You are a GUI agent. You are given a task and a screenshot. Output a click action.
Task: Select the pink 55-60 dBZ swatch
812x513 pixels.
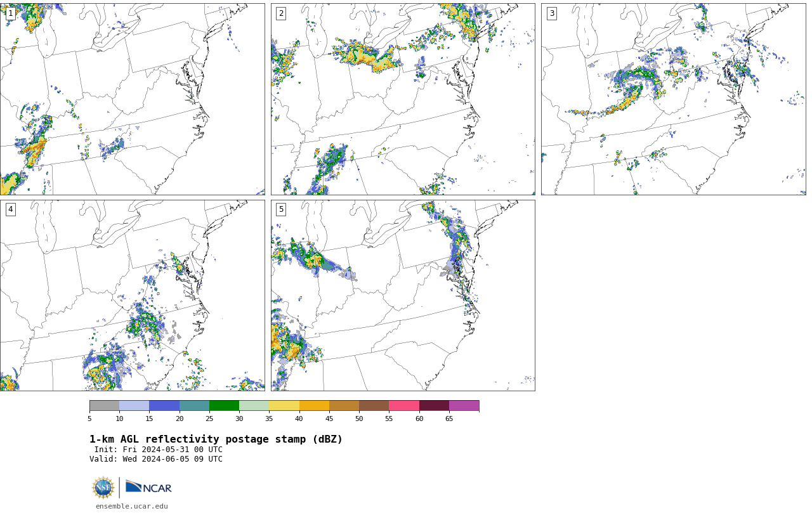tap(404, 406)
